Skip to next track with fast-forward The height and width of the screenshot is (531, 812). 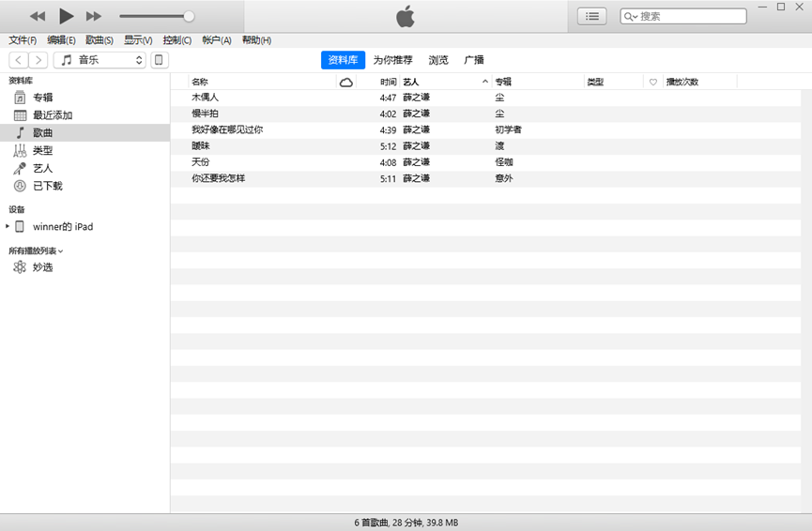(x=94, y=17)
